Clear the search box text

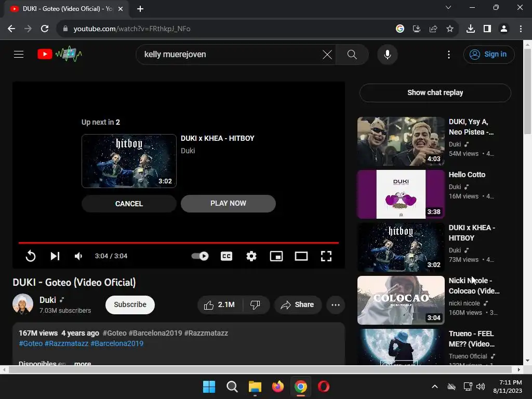pos(327,54)
